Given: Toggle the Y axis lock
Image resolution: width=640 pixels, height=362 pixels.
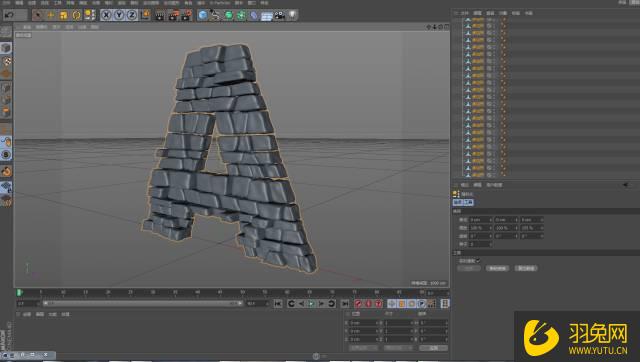Looking at the screenshot, I should point(119,15).
